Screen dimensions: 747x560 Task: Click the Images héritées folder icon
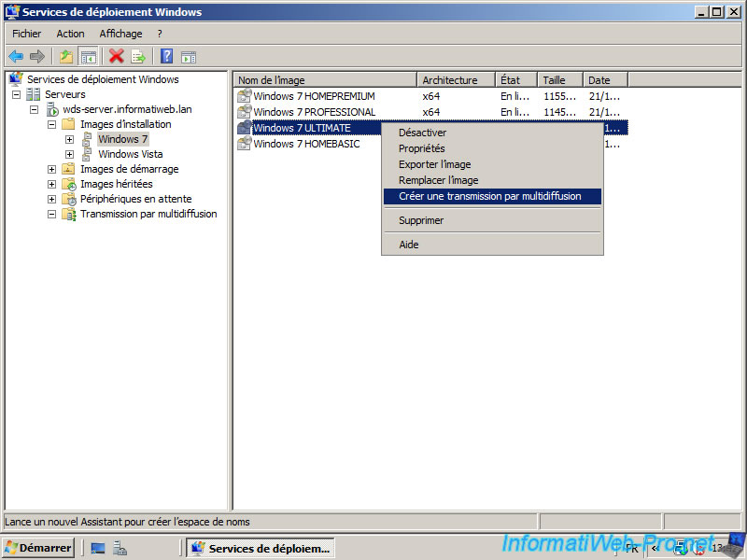click(x=69, y=184)
